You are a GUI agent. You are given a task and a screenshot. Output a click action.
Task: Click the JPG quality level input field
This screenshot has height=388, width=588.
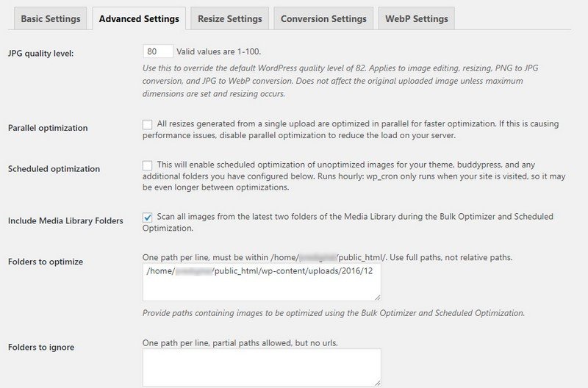[x=158, y=51]
